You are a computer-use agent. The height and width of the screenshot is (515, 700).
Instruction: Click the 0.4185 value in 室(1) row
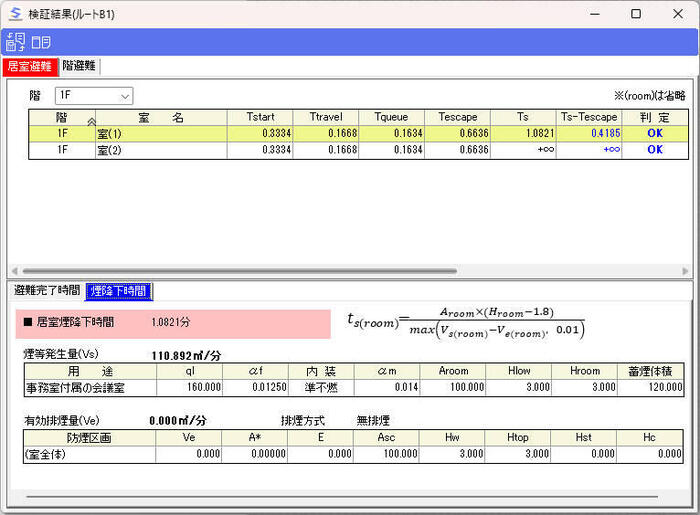click(605, 133)
